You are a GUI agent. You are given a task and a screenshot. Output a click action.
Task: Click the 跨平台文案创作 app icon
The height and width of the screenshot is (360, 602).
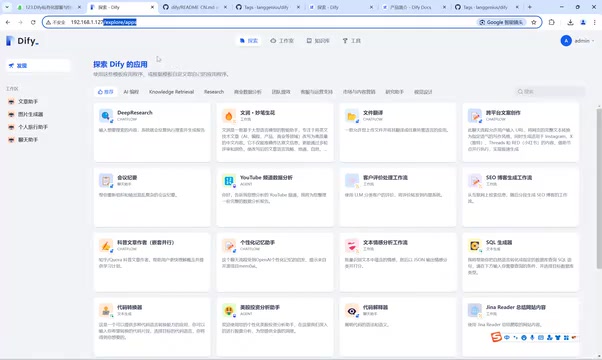tap(475, 116)
